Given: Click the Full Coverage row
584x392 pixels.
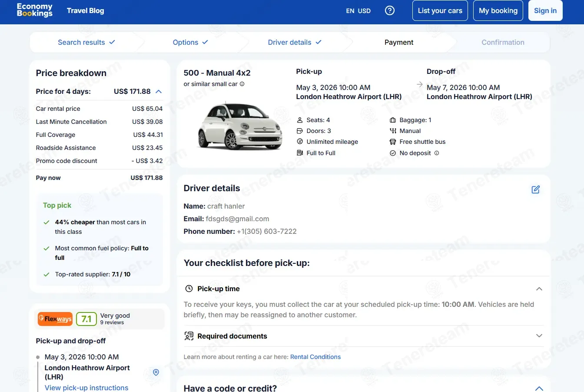Looking at the screenshot, I should pyautogui.click(x=99, y=135).
